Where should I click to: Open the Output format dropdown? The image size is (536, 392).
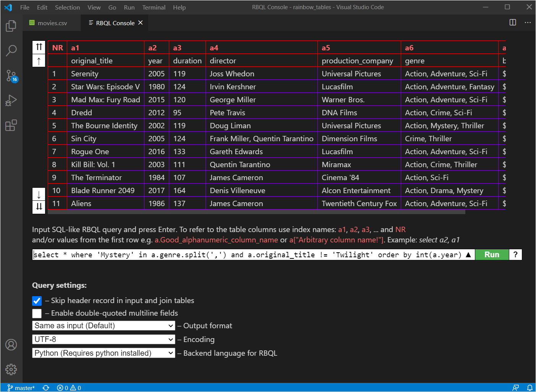click(103, 326)
